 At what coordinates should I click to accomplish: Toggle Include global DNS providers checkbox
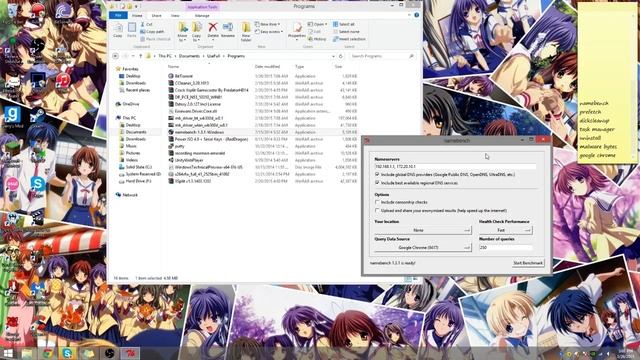(x=377, y=174)
